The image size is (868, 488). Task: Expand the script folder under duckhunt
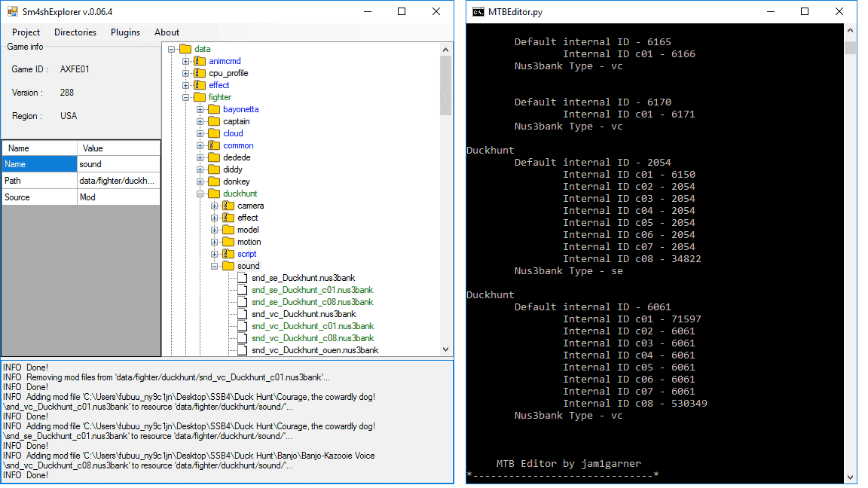click(215, 254)
